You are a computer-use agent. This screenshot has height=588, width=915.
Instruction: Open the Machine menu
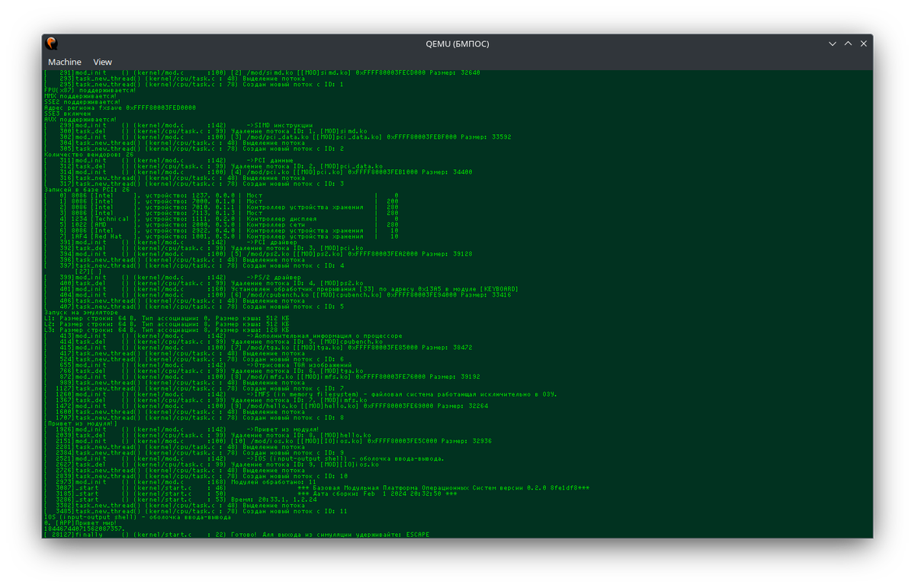click(64, 62)
